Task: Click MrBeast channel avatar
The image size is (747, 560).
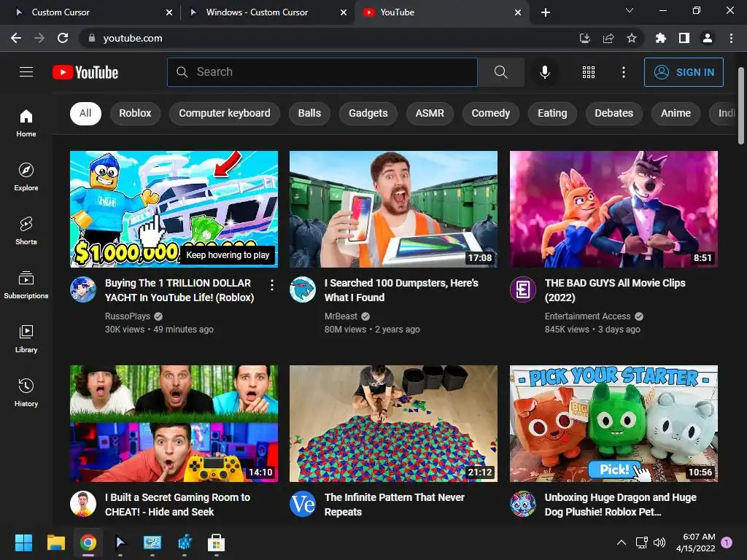Action: 303,289
